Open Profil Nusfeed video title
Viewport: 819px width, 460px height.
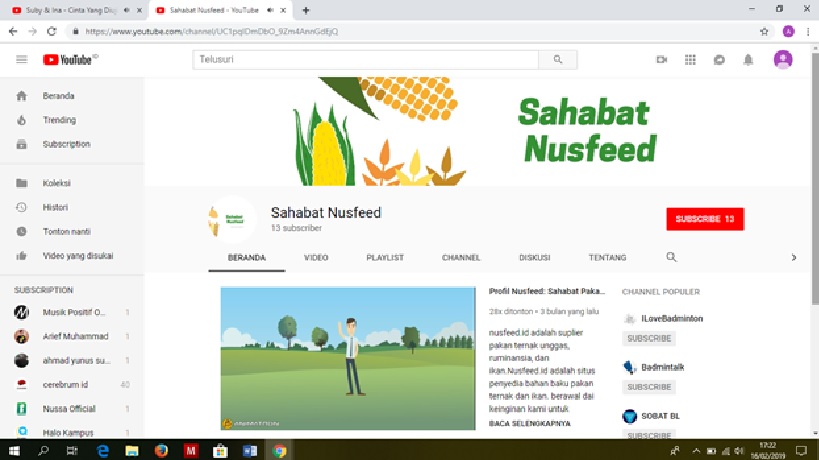(x=546, y=291)
